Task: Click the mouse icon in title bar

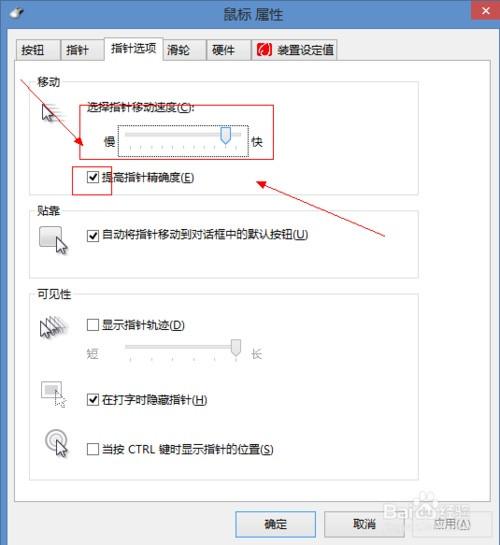Action: coord(16,13)
